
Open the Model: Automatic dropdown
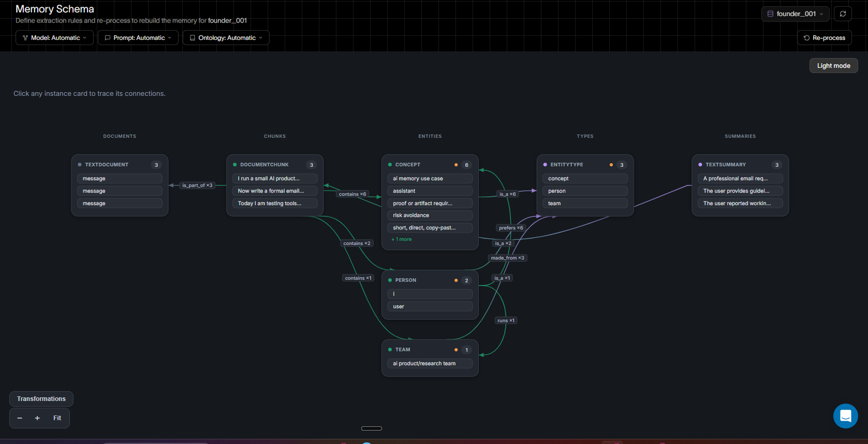[x=54, y=38]
